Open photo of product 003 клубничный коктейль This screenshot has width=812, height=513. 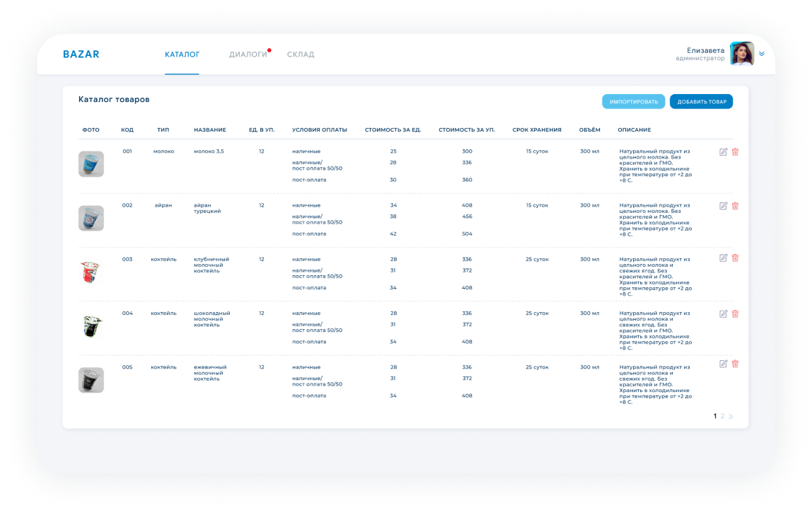tap(91, 272)
